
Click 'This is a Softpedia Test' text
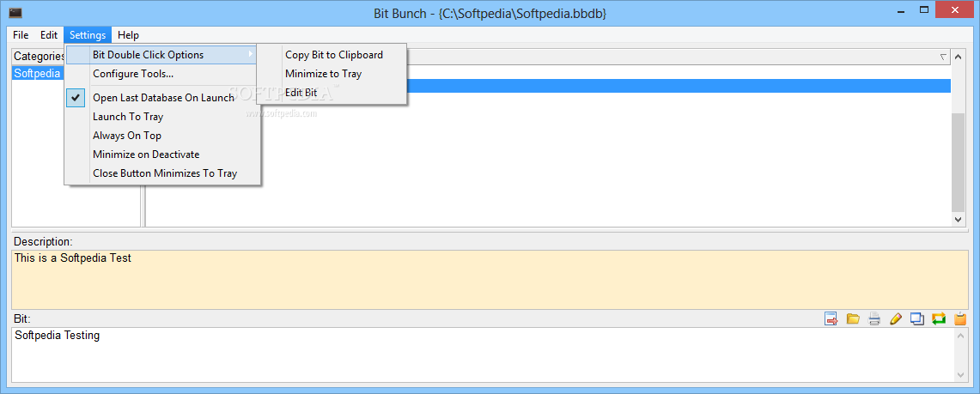pyautogui.click(x=72, y=258)
